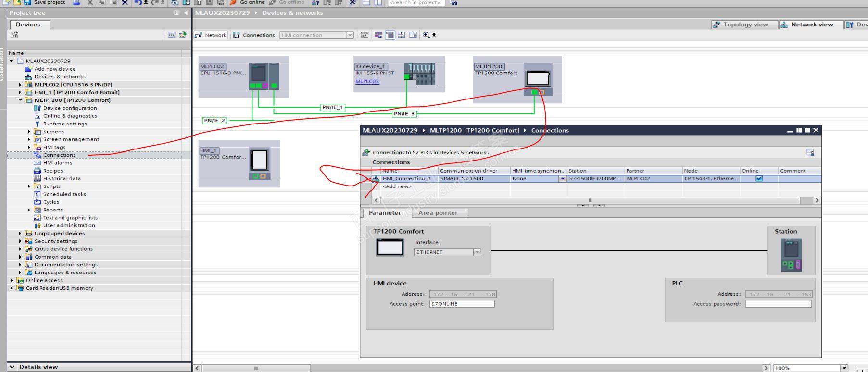Click the Access password input field
This screenshot has height=372, width=868.
778,304
